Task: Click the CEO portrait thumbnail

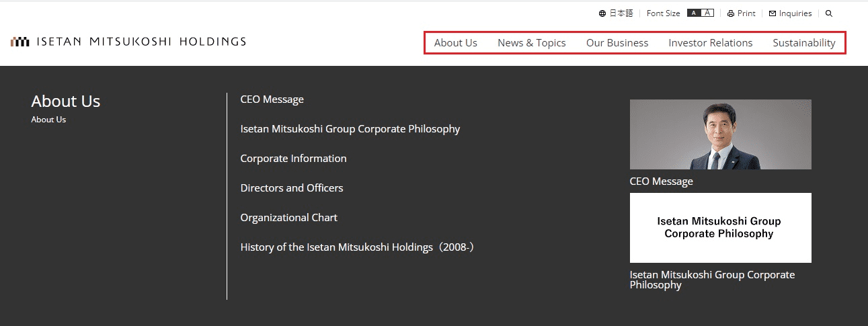Action: click(721, 134)
